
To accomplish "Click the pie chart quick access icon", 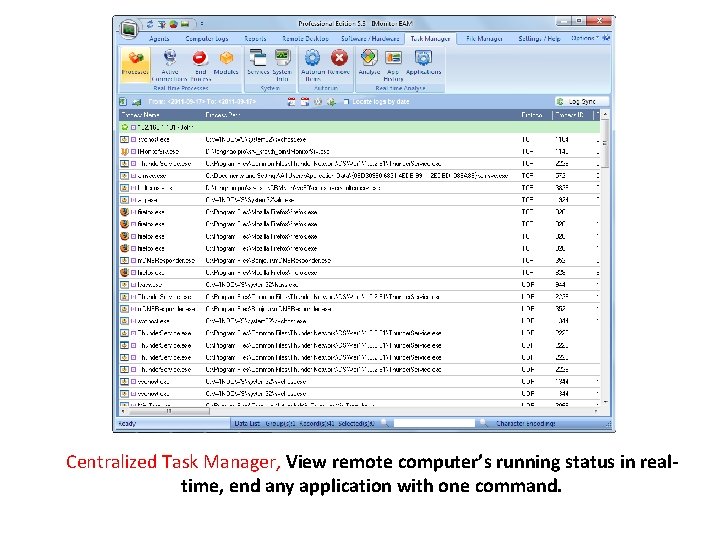I will pyautogui.click(x=174, y=24).
